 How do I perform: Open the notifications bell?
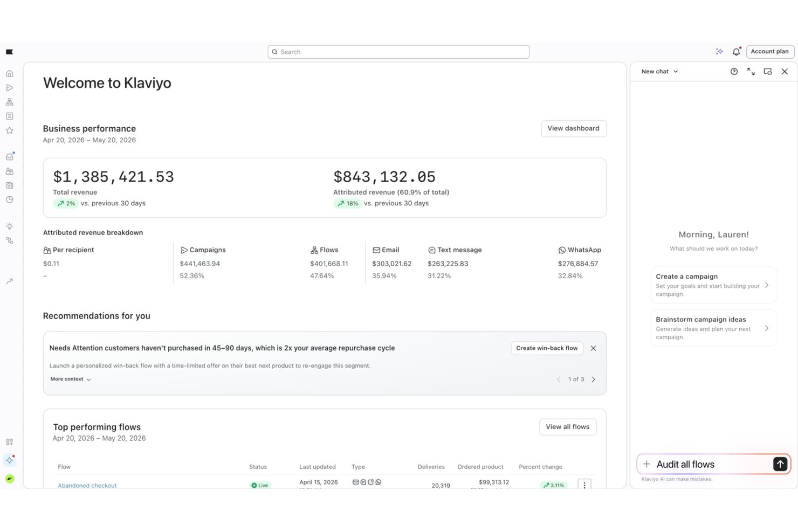point(736,52)
